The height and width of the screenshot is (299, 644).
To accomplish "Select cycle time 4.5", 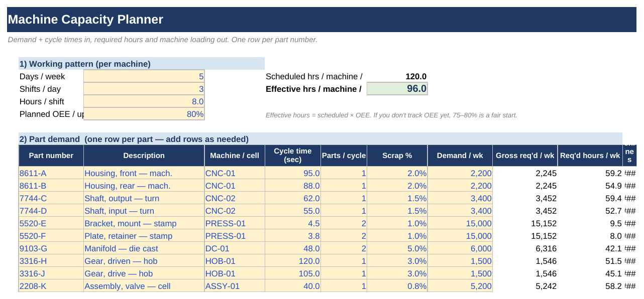I will 293,223.
